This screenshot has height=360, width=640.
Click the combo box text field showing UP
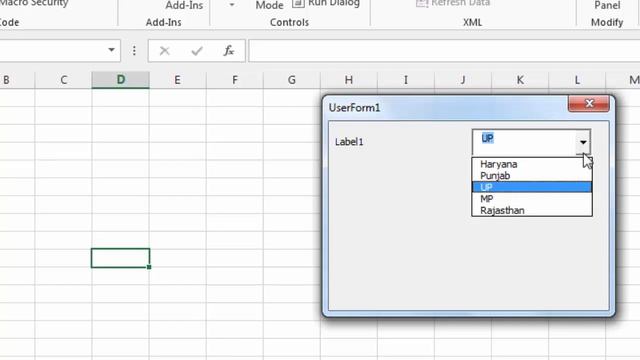524,142
